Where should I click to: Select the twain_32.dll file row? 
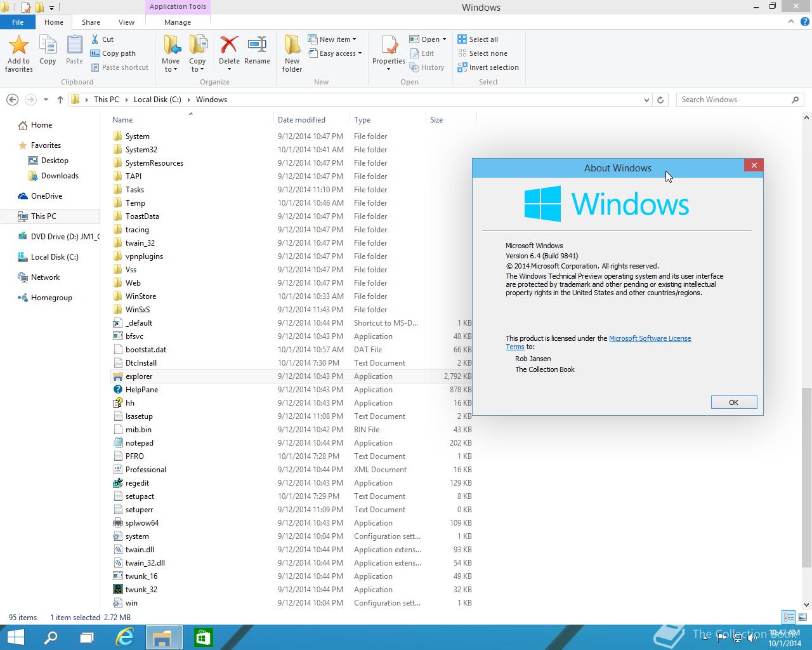pos(292,563)
